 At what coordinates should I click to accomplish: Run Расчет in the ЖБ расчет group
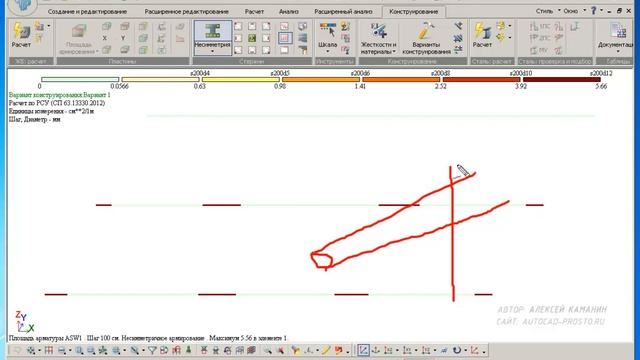coord(21,36)
